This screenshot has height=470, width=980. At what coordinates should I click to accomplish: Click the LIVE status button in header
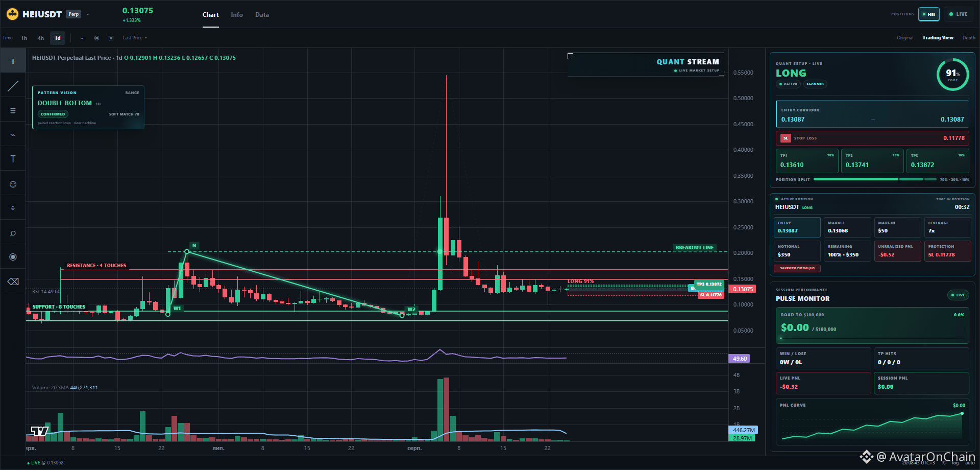point(958,14)
